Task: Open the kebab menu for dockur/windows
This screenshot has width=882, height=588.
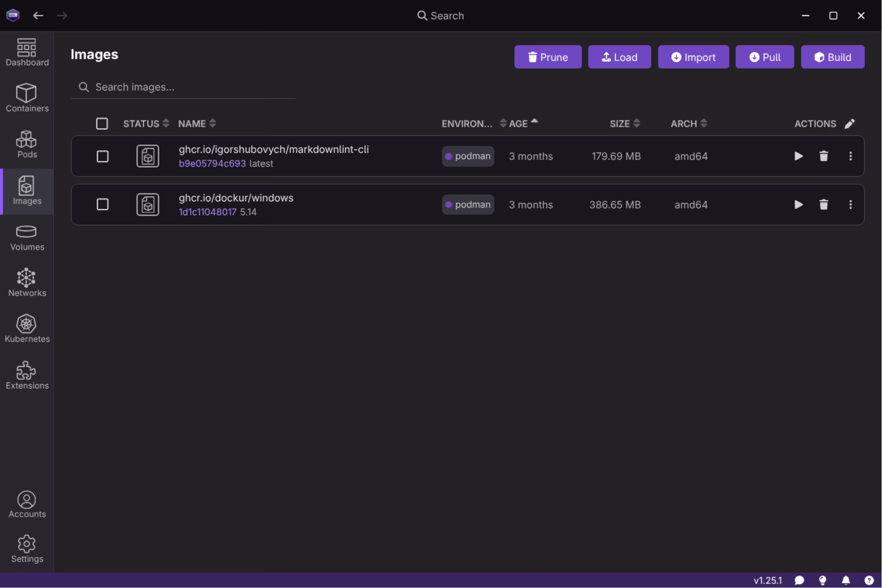Action: (850, 205)
